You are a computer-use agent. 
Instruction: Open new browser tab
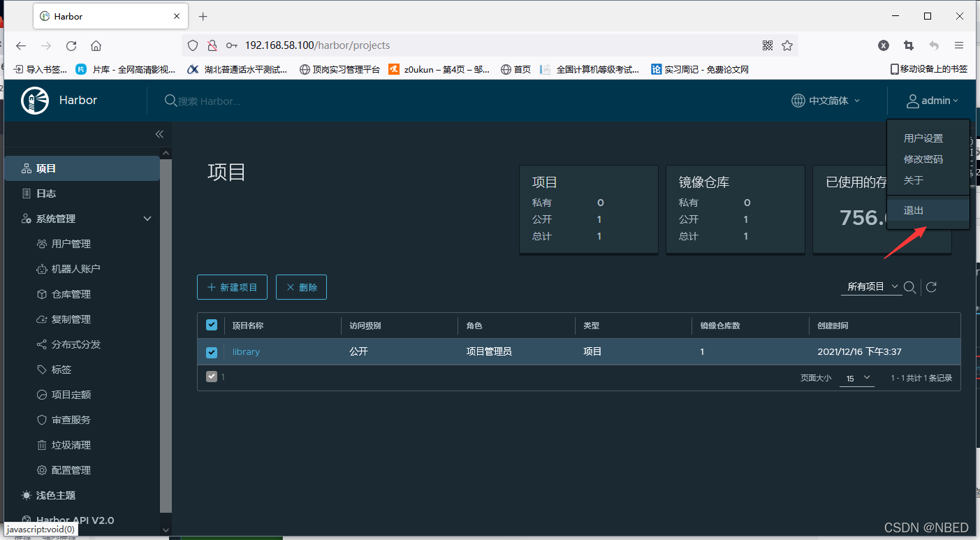coord(203,16)
